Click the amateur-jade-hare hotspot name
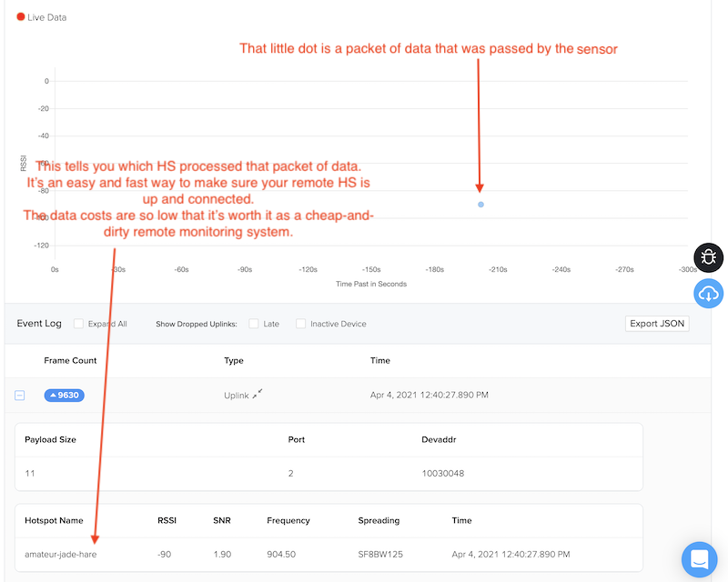Screen dimensions: 728x582 pos(61,554)
